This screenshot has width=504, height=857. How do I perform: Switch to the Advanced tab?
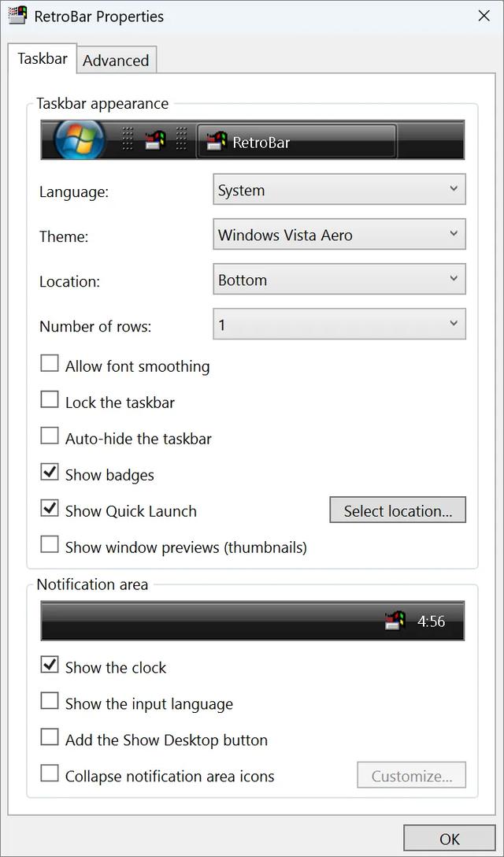click(116, 60)
